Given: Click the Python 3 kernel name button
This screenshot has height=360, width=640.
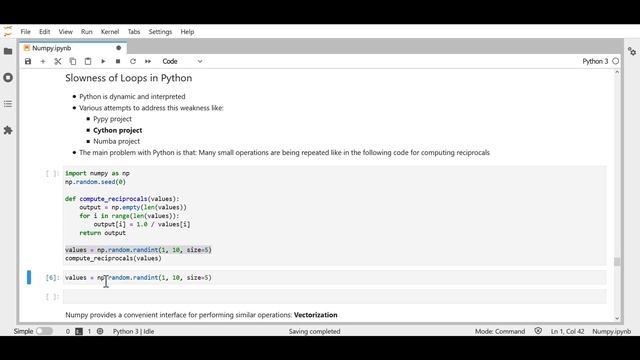Looking at the screenshot, I should (x=595, y=61).
